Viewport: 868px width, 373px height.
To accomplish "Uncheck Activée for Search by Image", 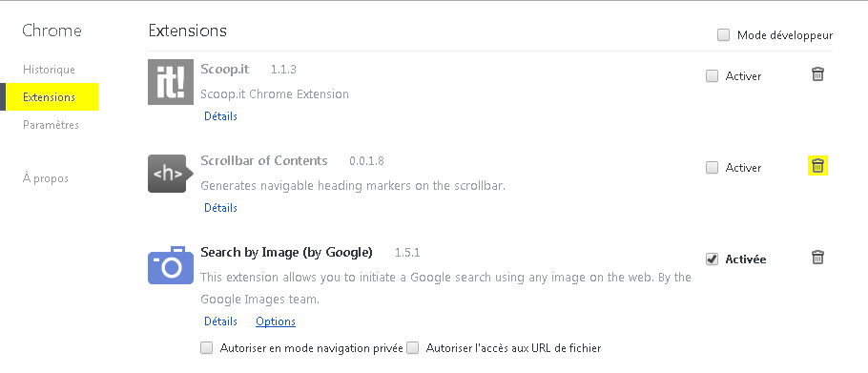I will point(712,259).
